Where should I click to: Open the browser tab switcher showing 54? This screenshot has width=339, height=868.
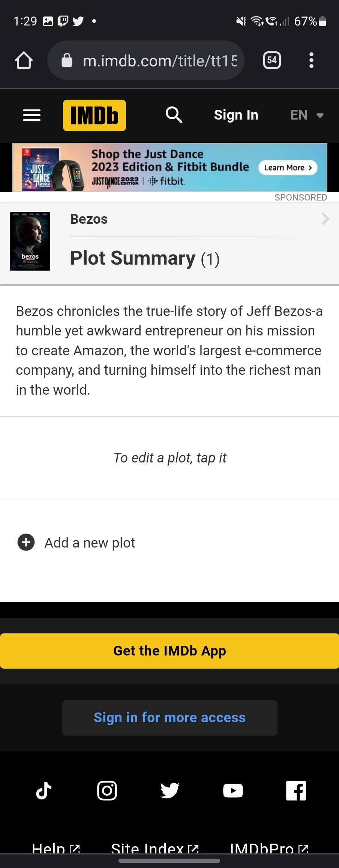[x=272, y=60]
